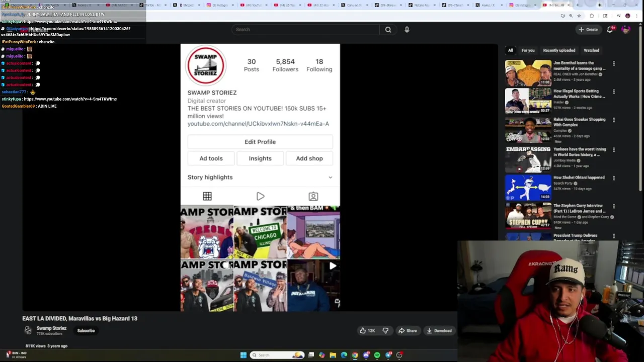The height and width of the screenshot is (362, 644).
Task: Open the Chrome profile avatar
Action: [x=627, y=16]
